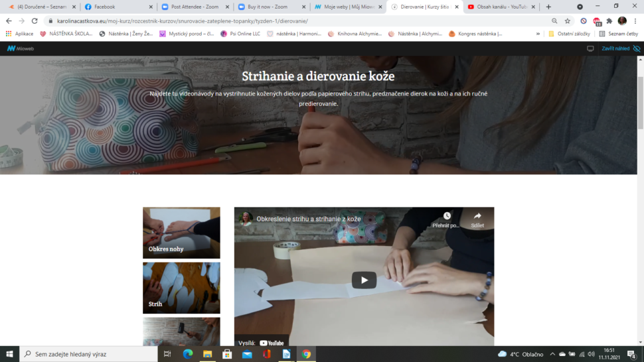
Task: Open Task View in the taskbar
Action: (167, 354)
